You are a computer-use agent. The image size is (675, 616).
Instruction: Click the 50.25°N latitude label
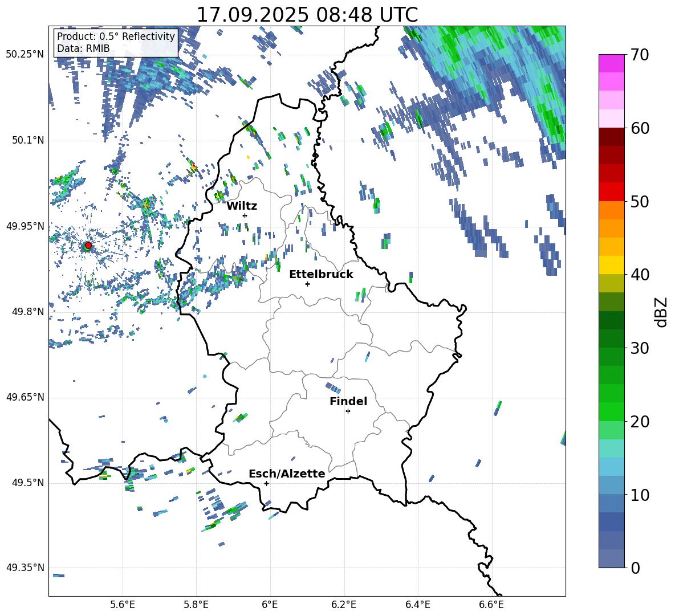click(25, 55)
